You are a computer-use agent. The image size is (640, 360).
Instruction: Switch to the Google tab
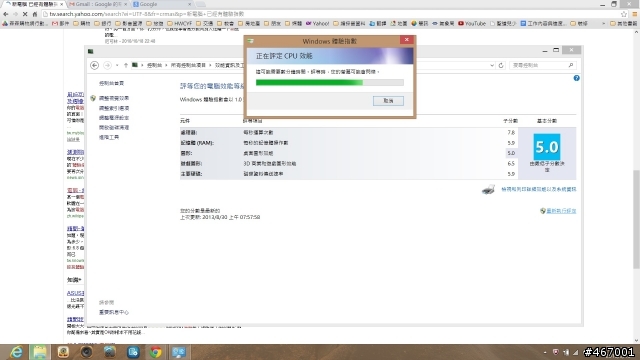162,4
